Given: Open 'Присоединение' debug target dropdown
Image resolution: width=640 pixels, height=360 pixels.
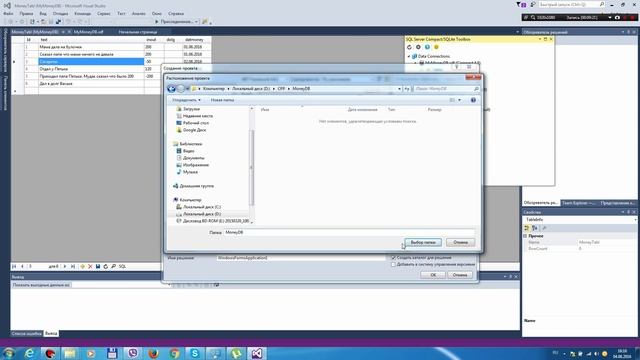Looking at the screenshot, I should (196, 22).
